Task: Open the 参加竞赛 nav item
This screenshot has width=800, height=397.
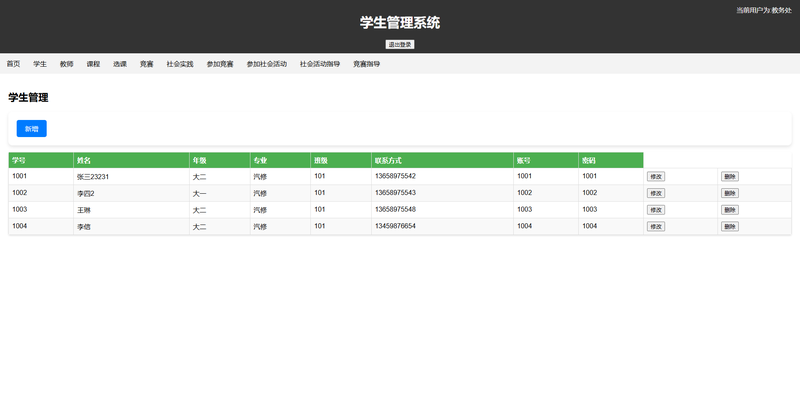Action: [220, 64]
